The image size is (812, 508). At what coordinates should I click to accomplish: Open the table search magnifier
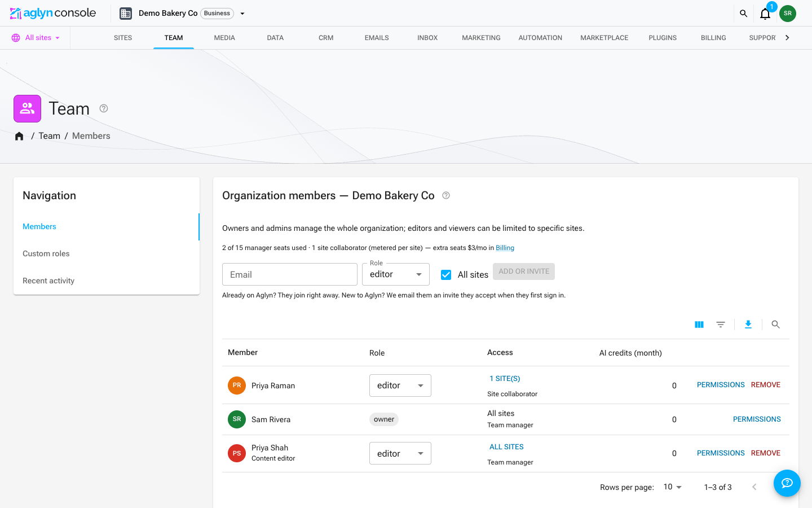pyautogui.click(x=776, y=325)
